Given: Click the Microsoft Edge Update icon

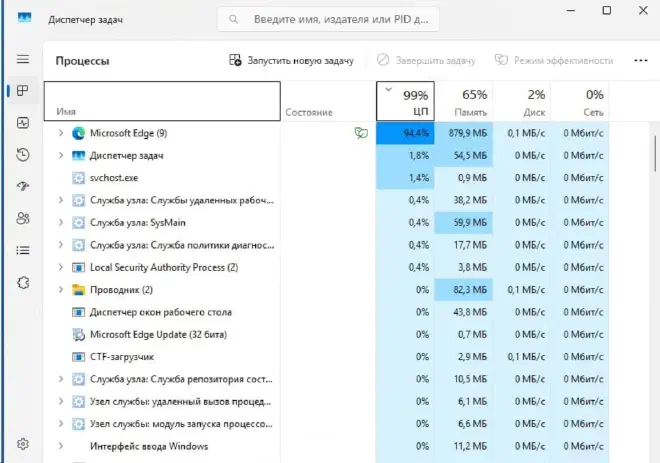Looking at the screenshot, I should coord(78,335).
